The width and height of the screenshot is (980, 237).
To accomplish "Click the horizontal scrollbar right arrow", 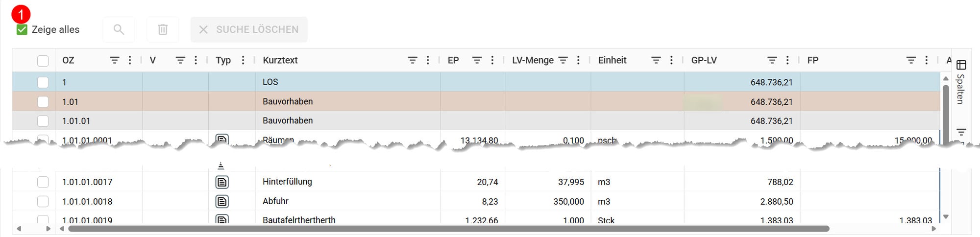I will [933, 229].
